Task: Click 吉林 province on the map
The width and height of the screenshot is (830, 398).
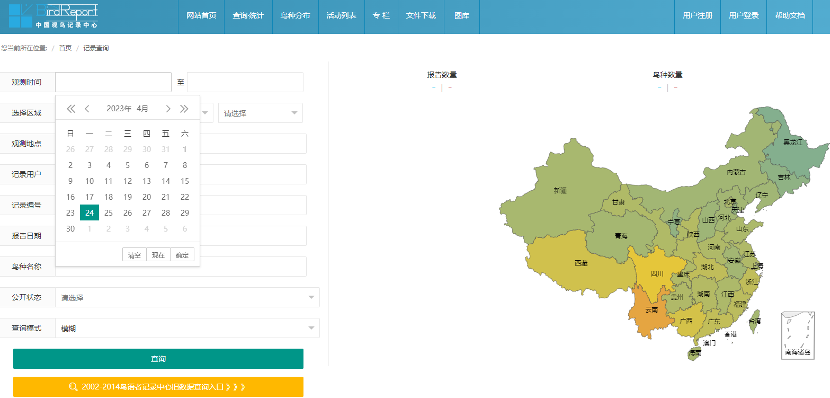Action: (x=785, y=178)
